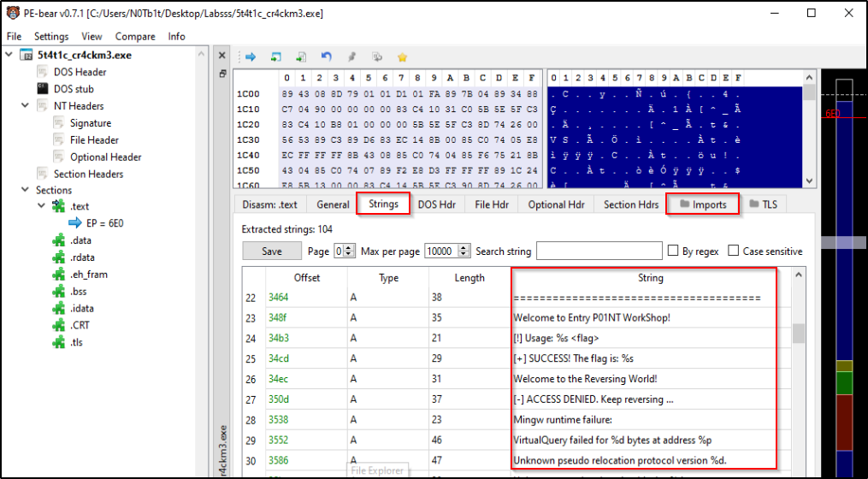The image size is (868, 479).
Task: Click the yellow star toolbar icon
Action: (402, 57)
